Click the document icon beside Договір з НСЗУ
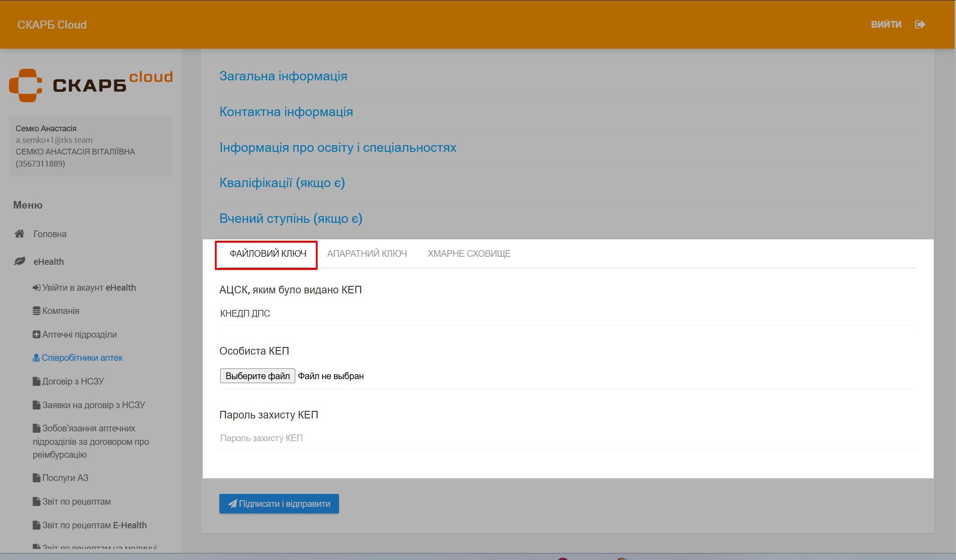This screenshot has height=560, width=956. [37, 381]
